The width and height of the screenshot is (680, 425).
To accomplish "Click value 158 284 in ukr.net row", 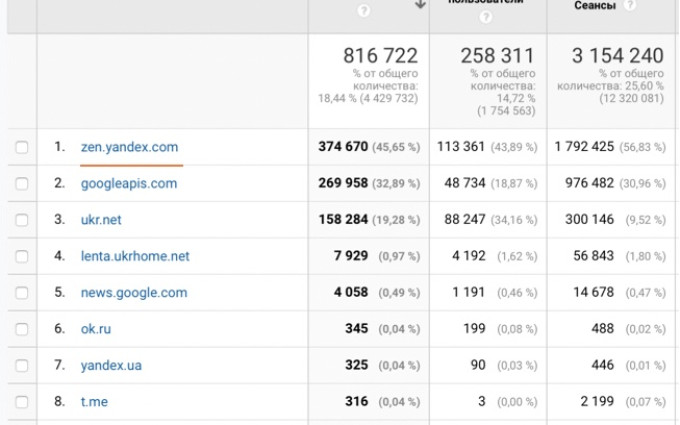I will (343, 219).
